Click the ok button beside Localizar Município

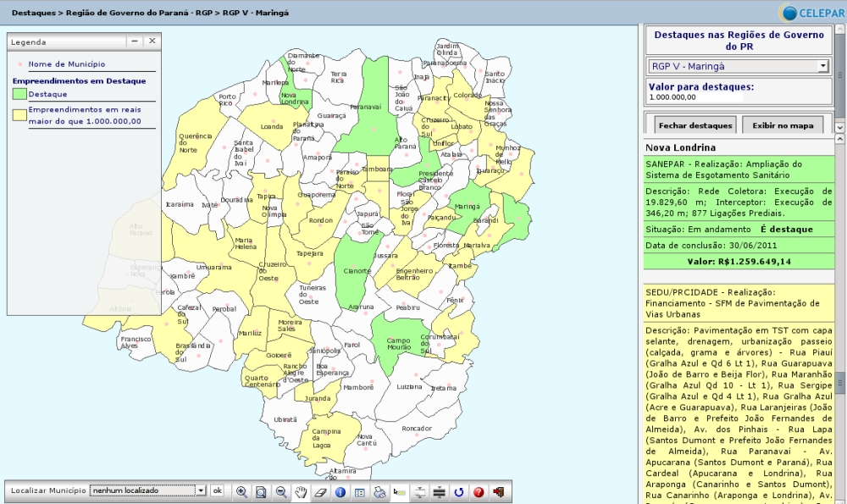[217, 490]
